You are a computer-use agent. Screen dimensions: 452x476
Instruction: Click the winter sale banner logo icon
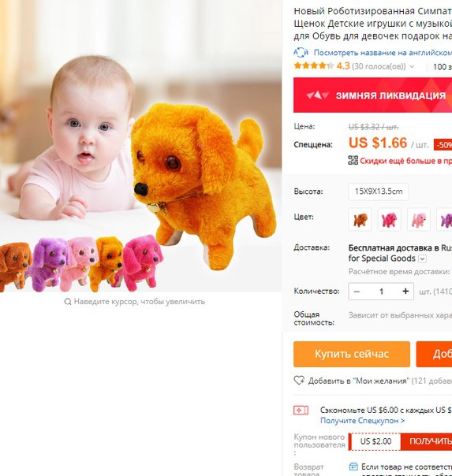(x=317, y=95)
